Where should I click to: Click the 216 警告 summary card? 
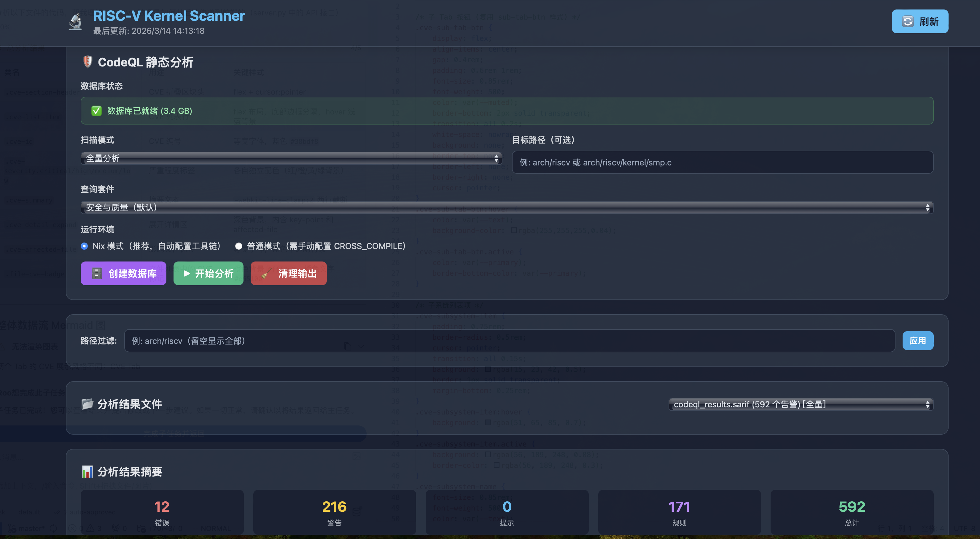click(334, 512)
